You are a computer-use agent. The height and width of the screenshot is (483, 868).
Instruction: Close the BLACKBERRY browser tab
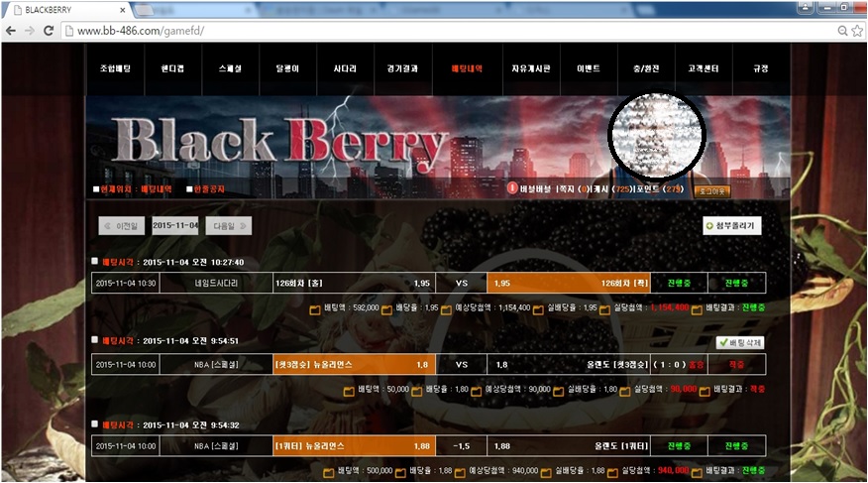[x=122, y=10]
